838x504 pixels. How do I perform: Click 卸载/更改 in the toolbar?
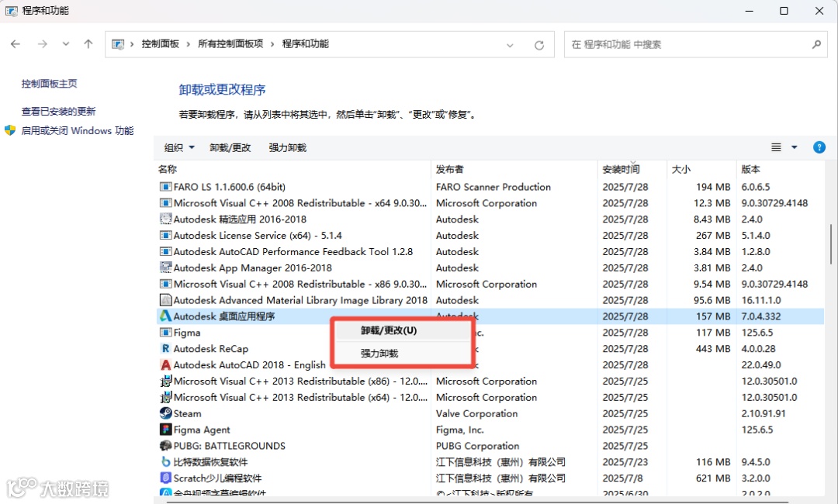(230, 147)
